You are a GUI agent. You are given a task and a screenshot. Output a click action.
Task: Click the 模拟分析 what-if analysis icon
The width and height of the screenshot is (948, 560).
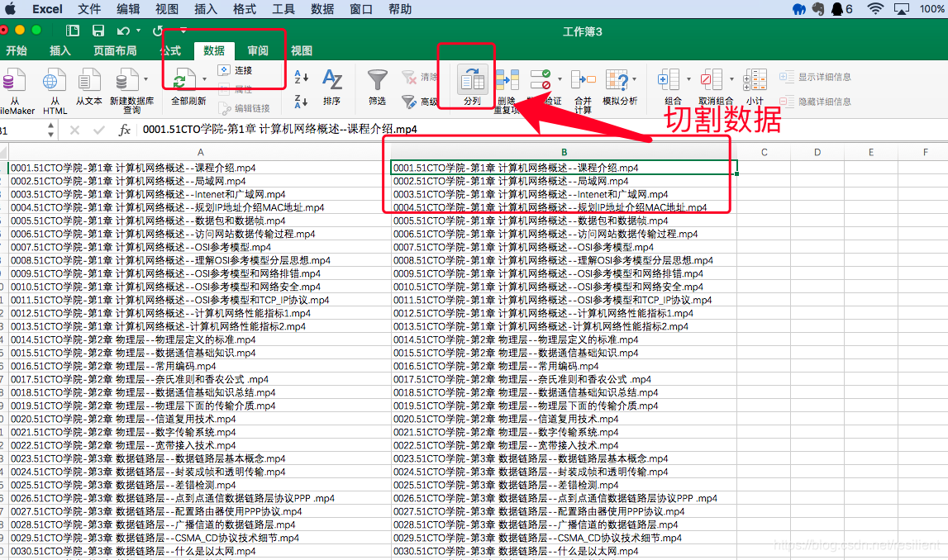(617, 80)
